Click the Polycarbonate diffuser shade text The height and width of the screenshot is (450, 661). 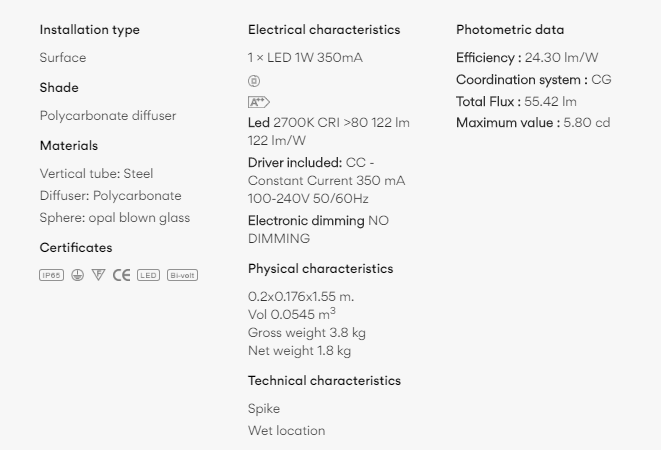point(108,116)
